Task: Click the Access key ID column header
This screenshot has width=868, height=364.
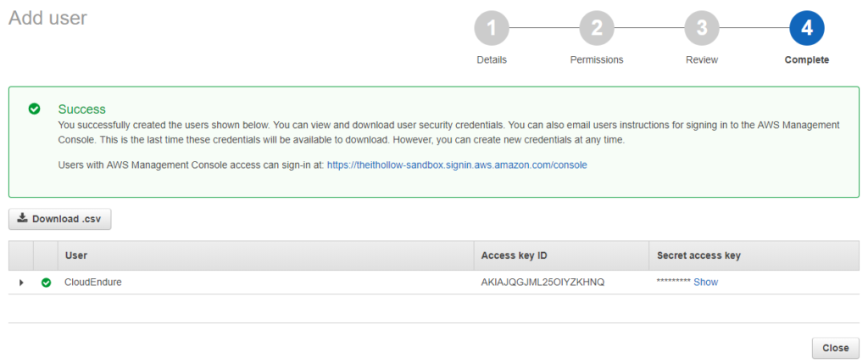Action: point(515,255)
